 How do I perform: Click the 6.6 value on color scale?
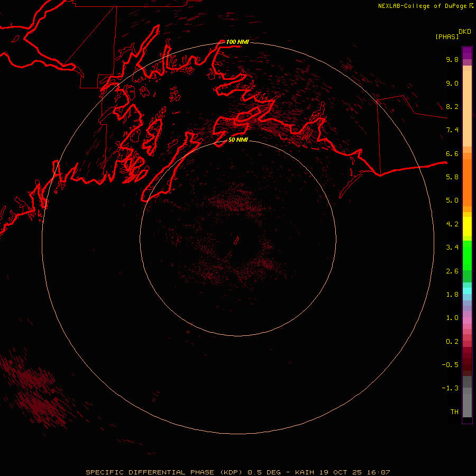(x=452, y=153)
